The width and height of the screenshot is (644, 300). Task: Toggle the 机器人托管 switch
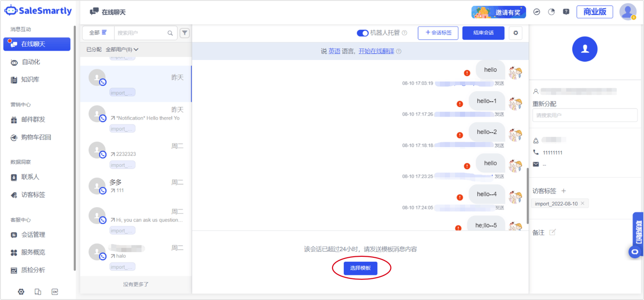pos(362,33)
